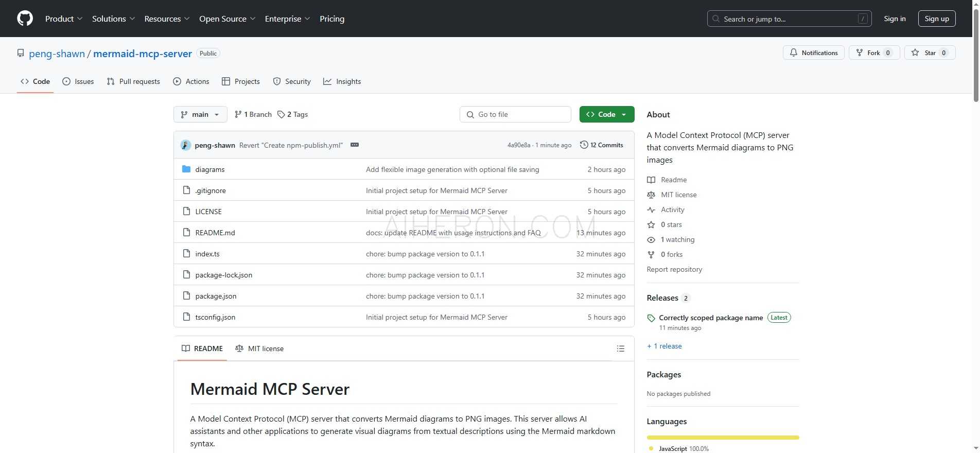Open the .gitignore file
The width and height of the screenshot is (980, 453).
[x=211, y=190]
